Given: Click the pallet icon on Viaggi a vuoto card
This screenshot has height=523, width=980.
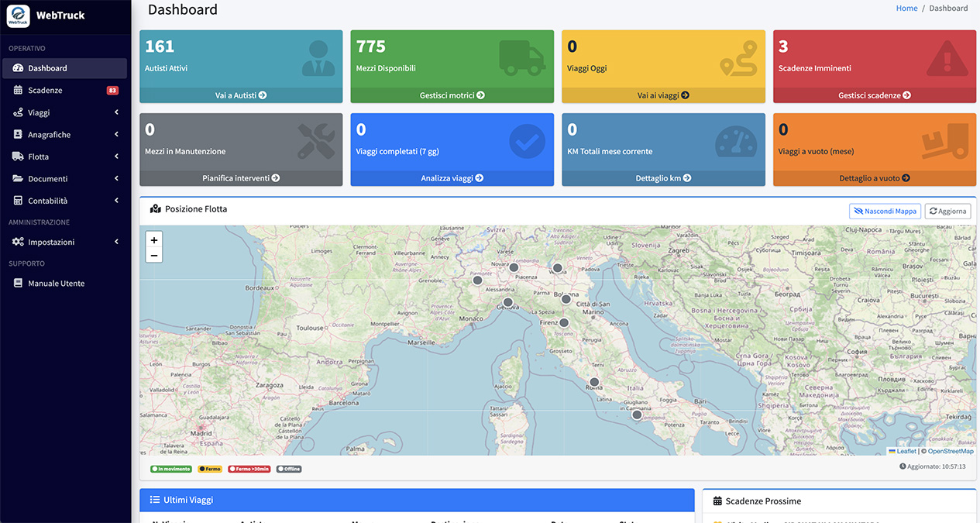Looking at the screenshot, I should [945, 142].
